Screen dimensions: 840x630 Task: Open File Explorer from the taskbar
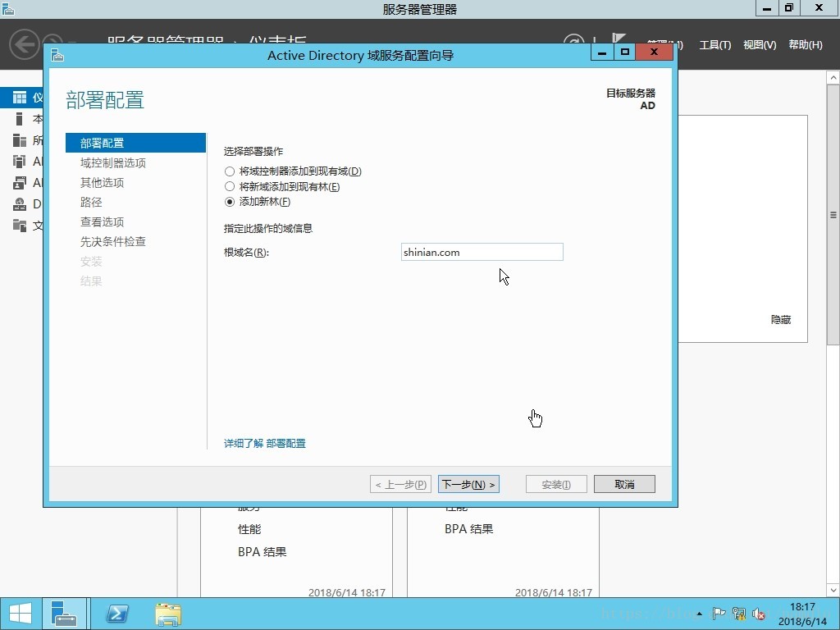(x=168, y=614)
